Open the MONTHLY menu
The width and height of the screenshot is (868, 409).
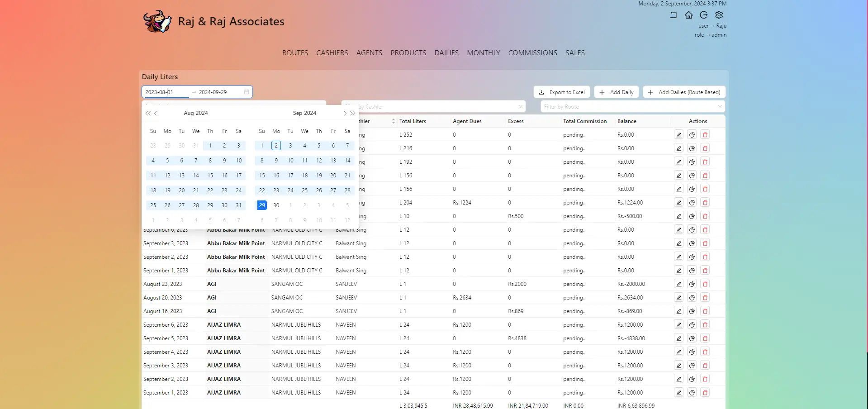484,53
